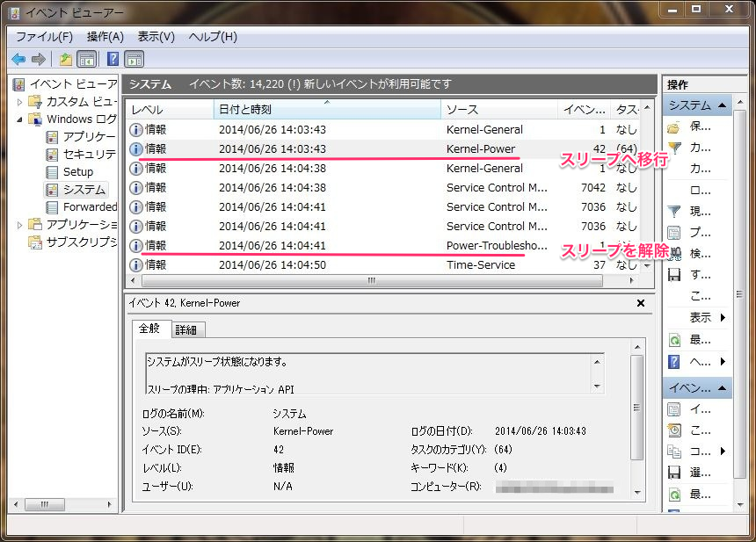The image size is (756, 542).
Task: Open the ファイル(F) menu
Action: 44,37
